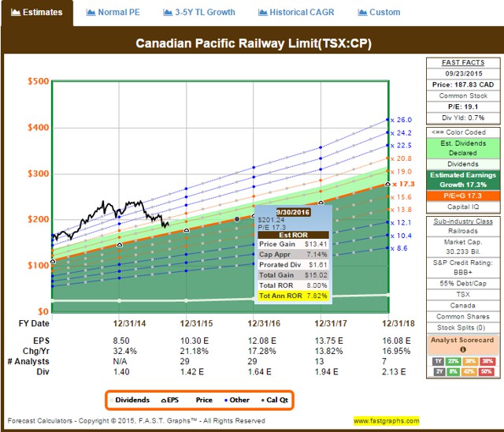
Task: Click the chart title Canadian Pacific Railway
Action: 254,43
